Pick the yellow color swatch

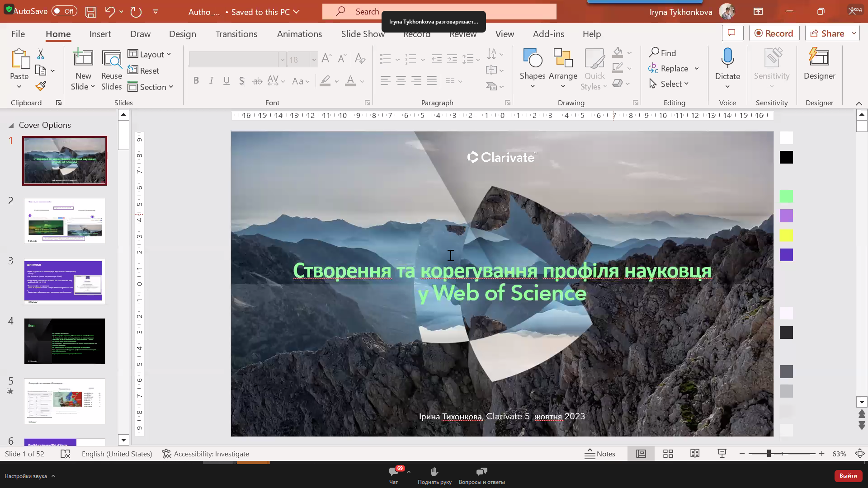tap(786, 235)
